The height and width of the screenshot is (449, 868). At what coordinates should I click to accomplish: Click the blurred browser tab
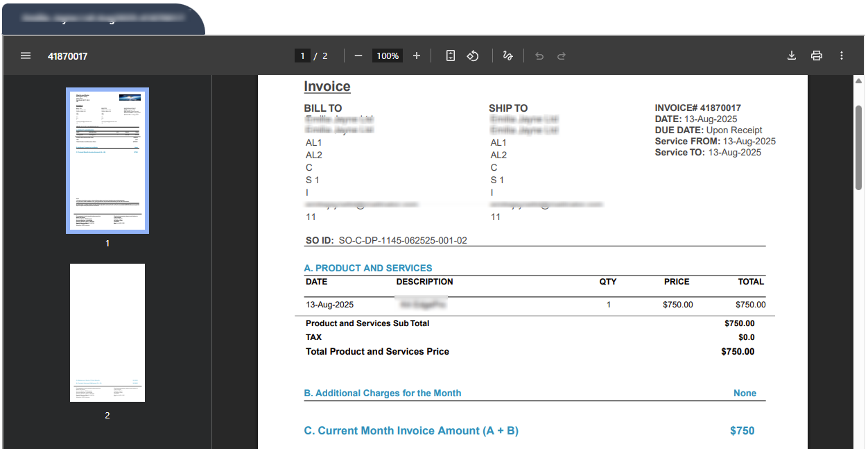coord(103,19)
